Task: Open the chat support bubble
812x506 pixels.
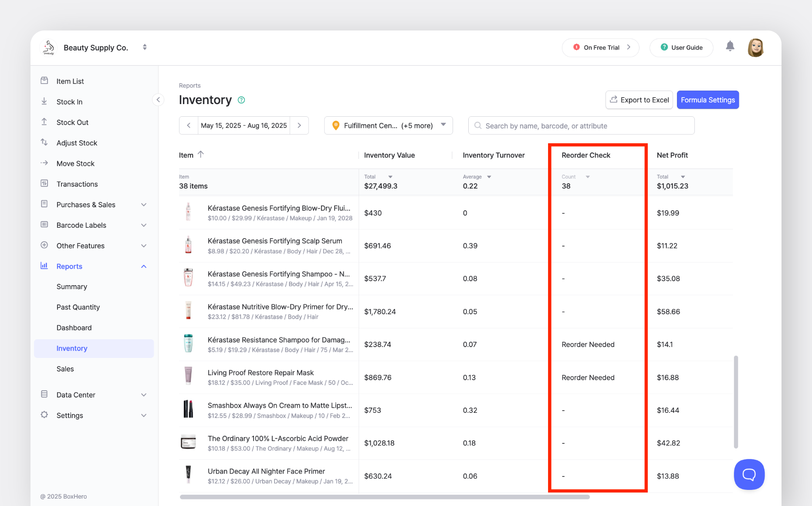Action: point(749,474)
